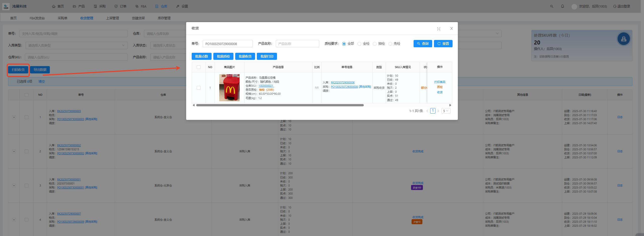Click the dialog's horizontal scrollbar
Viewport: 644px width, 236px height.
280,105
